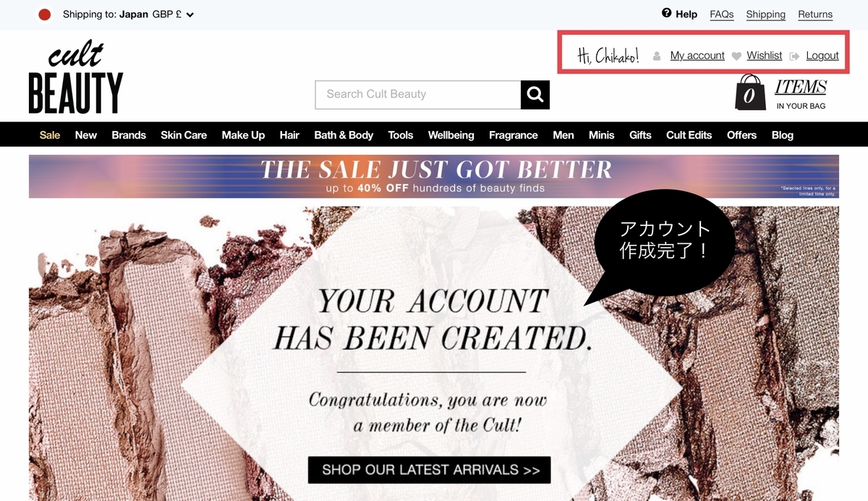
Task: Open Cult Edits in navigation bar
Action: pos(689,135)
